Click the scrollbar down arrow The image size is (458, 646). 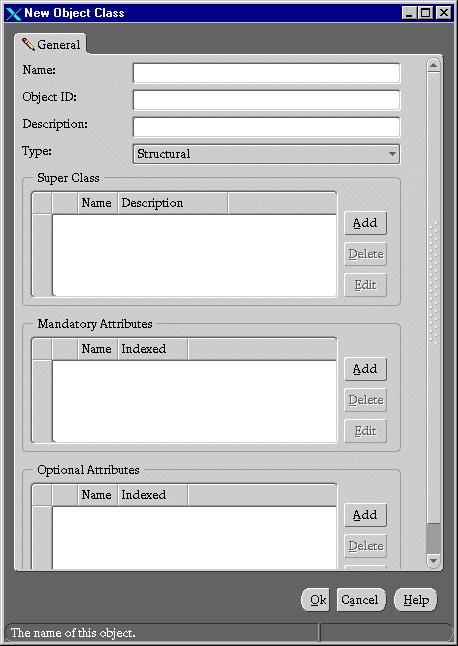(434, 560)
